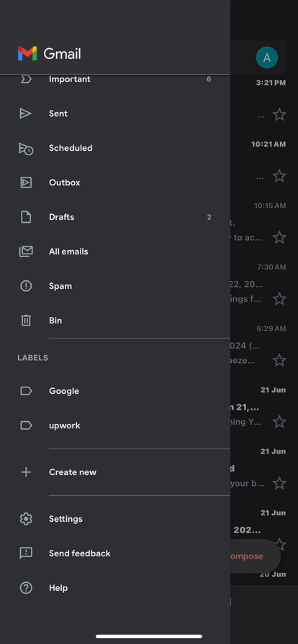The image size is (298, 644).
Task: Click the Settings gear icon
Action: (x=26, y=519)
